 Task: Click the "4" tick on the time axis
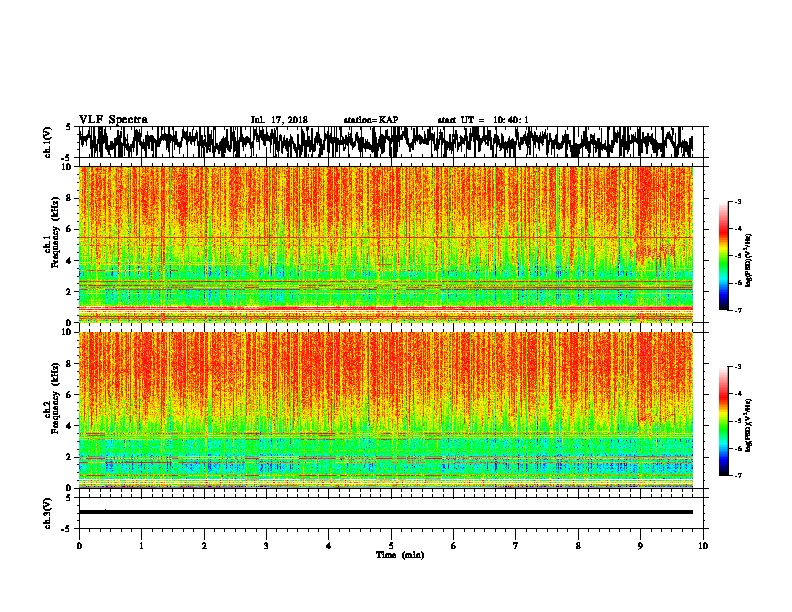(329, 546)
